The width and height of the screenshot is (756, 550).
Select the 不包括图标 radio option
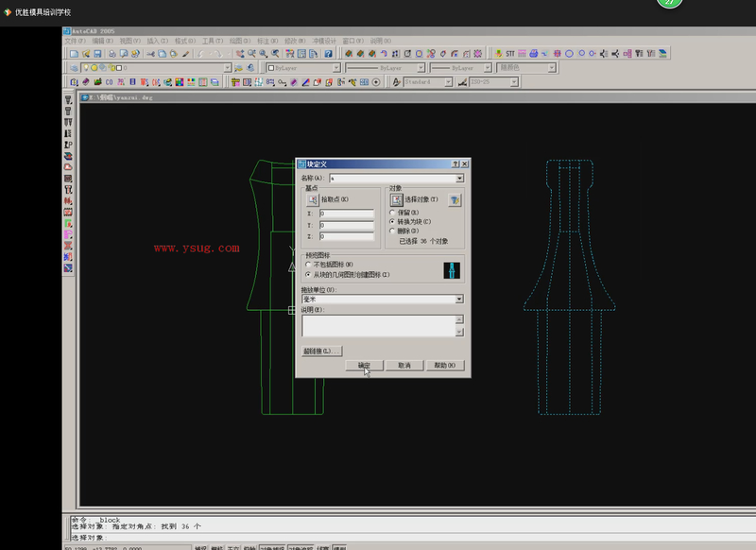pyautogui.click(x=309, y=265)
